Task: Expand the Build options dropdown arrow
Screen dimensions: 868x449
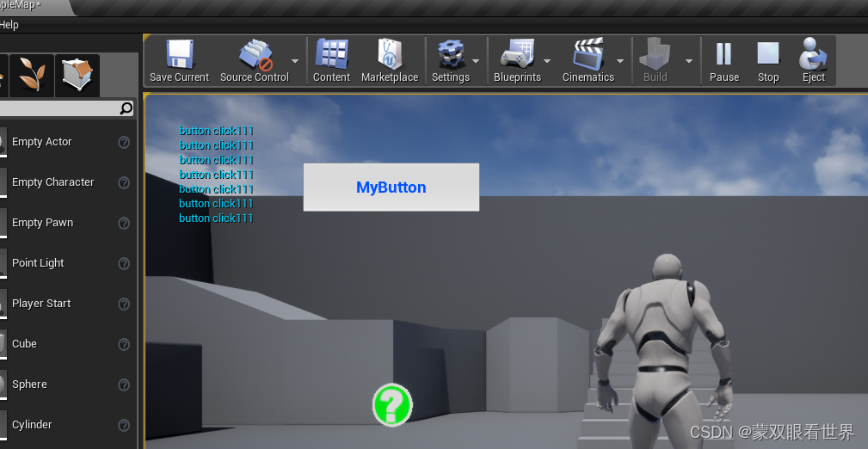Action: (689, 61)
